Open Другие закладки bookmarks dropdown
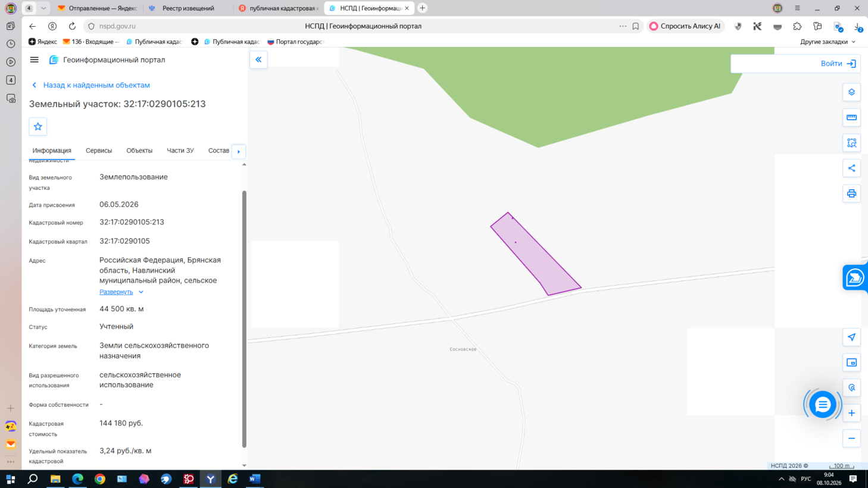Image resolution: width=868 pixels, height=488 pixels. point(828,42)
